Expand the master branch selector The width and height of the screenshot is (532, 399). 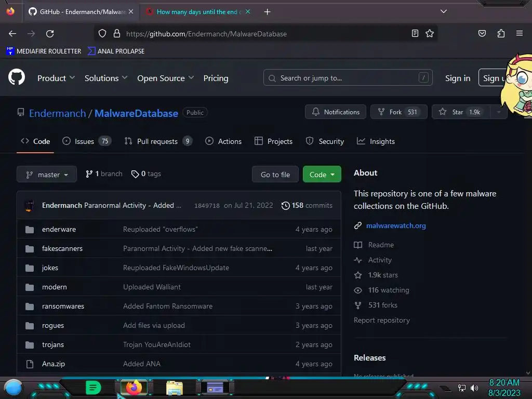click(x=47, y=175)
